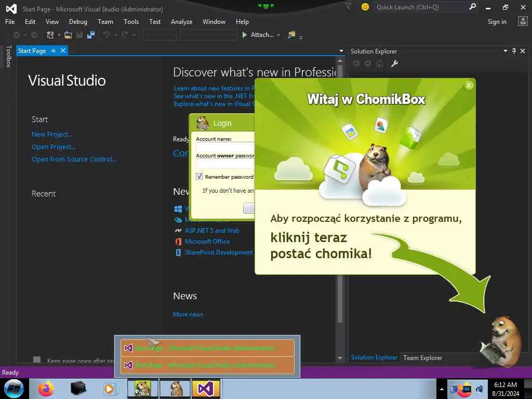Click the Start Page vertical scrollbar down arrow

click(x=340, y=358)
